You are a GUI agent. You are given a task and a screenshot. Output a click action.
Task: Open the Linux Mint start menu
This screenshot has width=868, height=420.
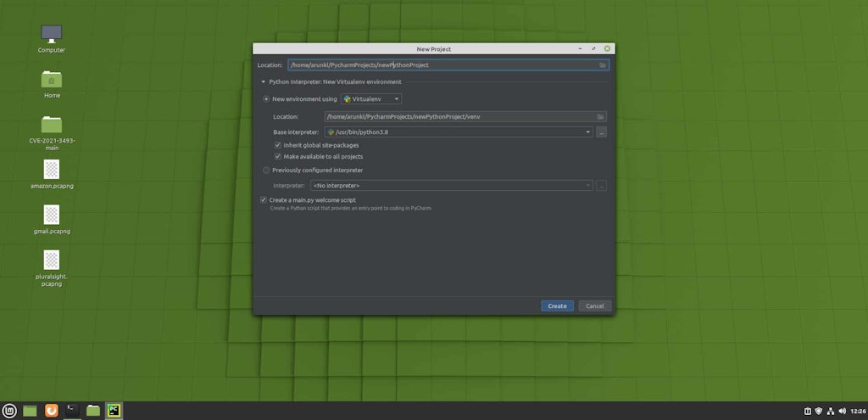pos(8,411)
